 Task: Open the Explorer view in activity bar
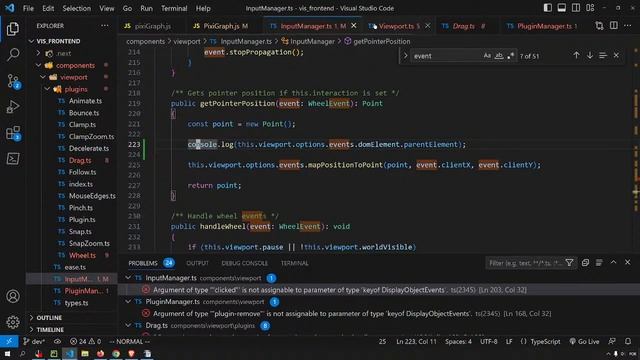pos(13,29)
